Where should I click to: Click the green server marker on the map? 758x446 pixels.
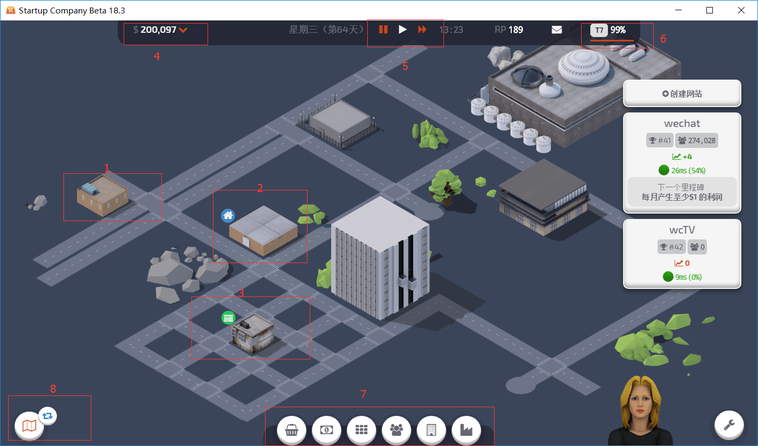(x=228, y=317)
